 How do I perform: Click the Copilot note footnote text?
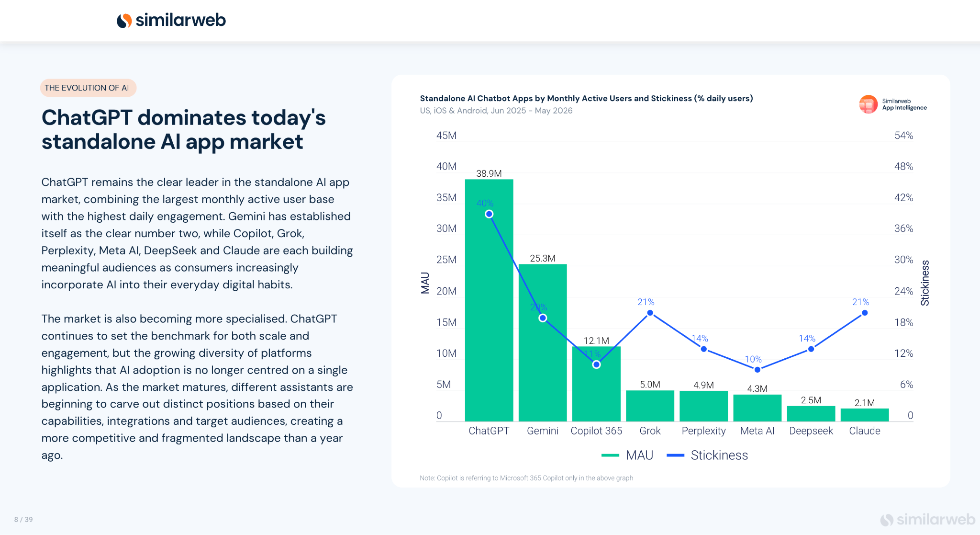[x=526, y=478]
